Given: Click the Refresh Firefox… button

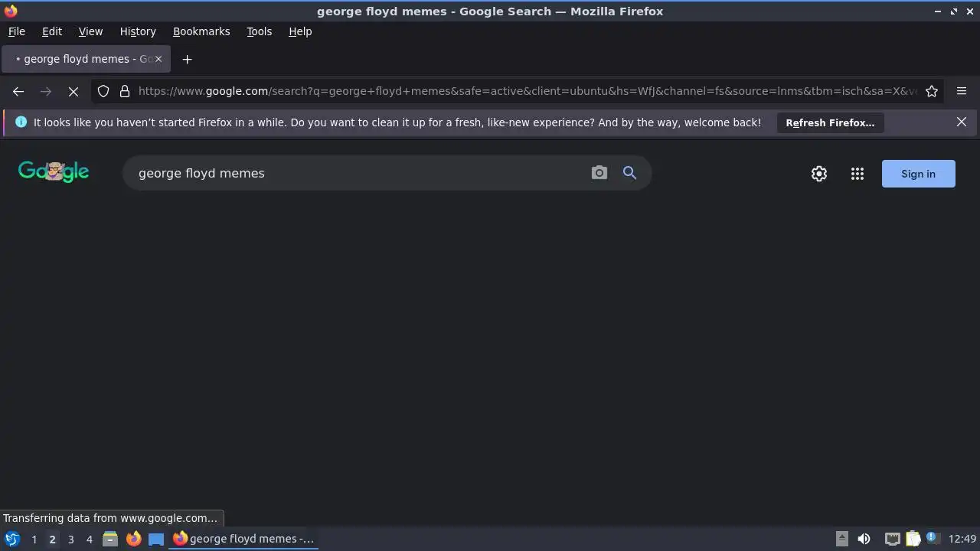Looking at the screenshot, I should (830, 122).
